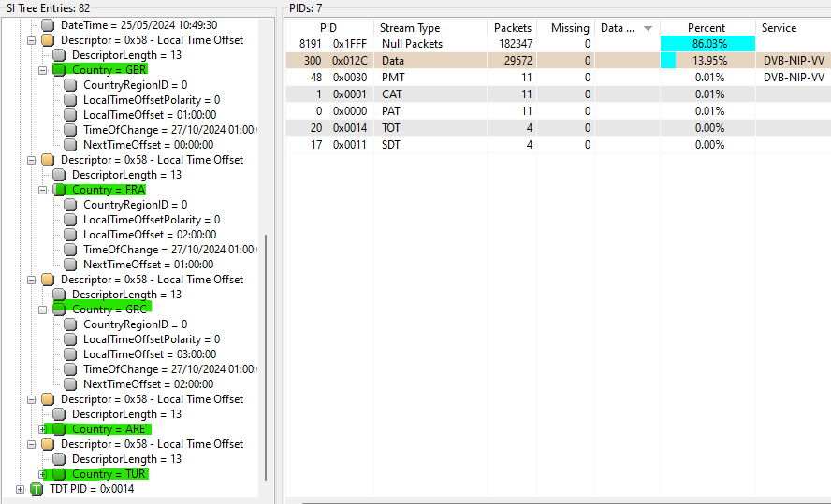Collapse the Country = GRC node

click(x=42, y=310)
